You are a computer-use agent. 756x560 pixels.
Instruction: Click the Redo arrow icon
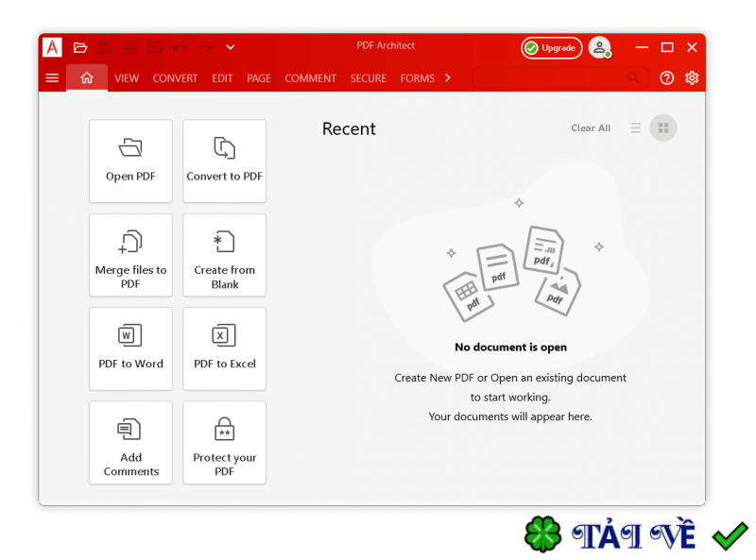coord(205,47)
